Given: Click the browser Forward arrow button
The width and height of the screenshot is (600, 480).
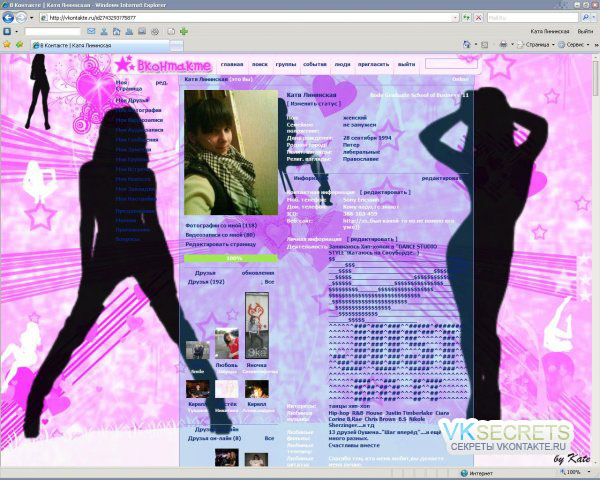Looking at the screenshot, I should (x=21, y=18).
